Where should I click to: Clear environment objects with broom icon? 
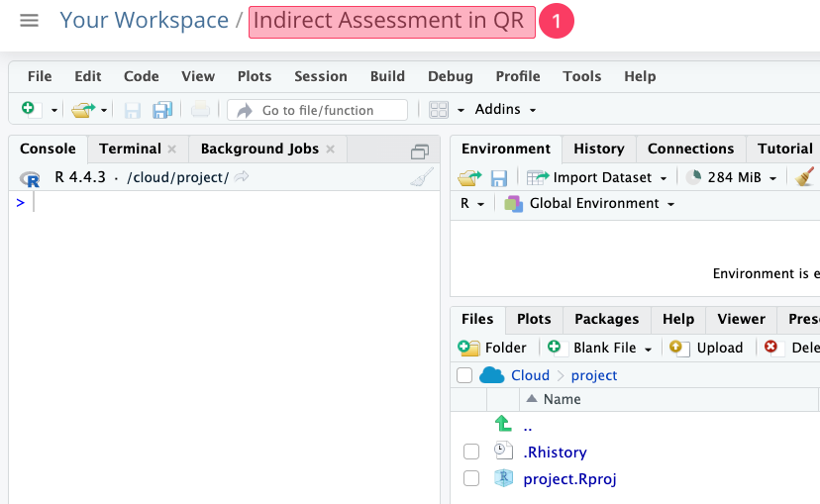pyautogui.click(x=804, y=177)
